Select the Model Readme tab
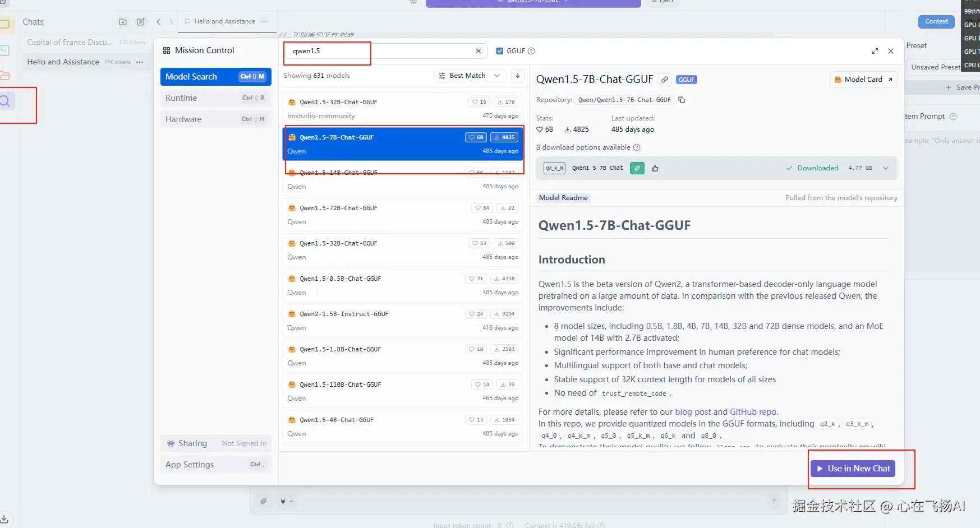 (x=563, y=198)
